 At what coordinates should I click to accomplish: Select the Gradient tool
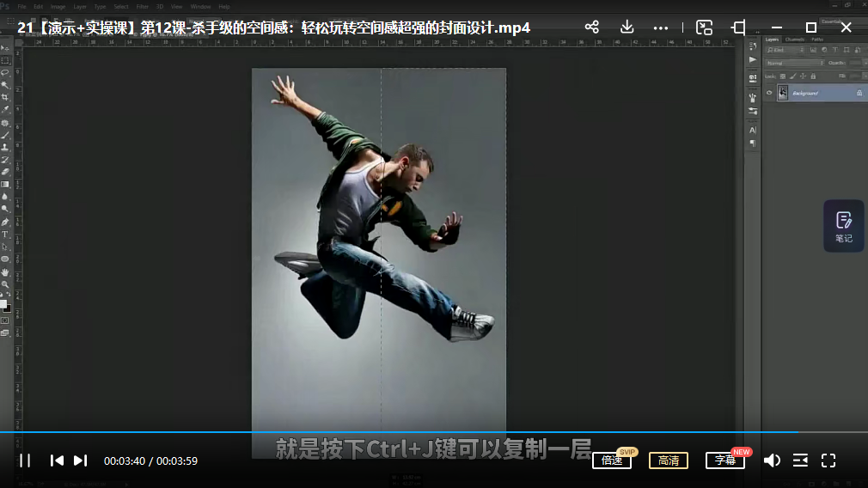tap(5, 184)
